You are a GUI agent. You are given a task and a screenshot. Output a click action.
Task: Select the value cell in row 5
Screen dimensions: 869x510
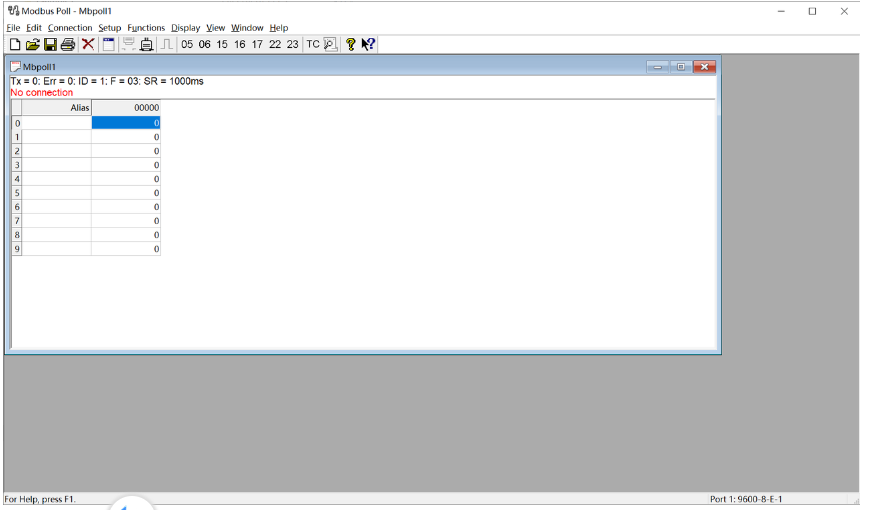tap(126, 193)
